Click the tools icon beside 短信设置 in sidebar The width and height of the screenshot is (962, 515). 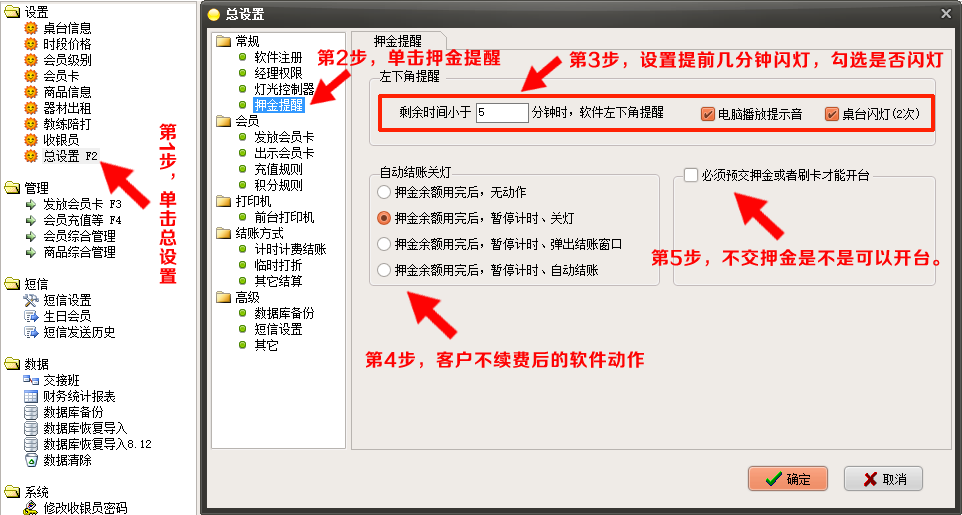tap(31, 300)
